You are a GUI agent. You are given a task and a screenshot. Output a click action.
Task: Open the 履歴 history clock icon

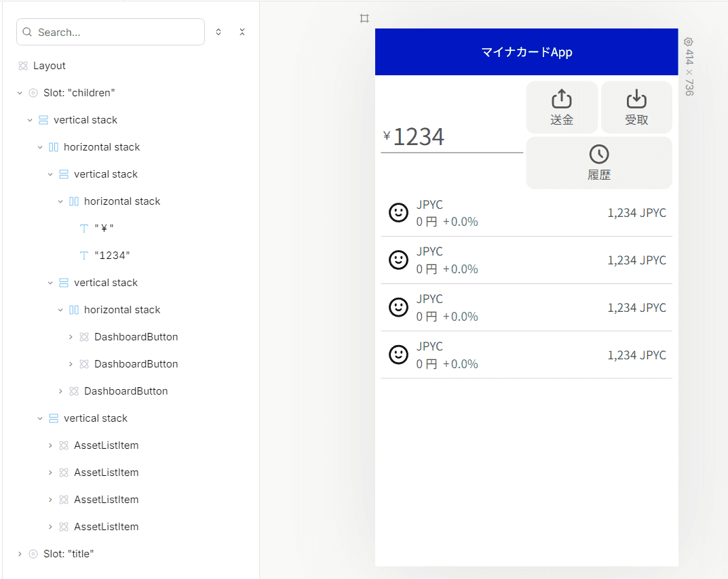[599, 154]
